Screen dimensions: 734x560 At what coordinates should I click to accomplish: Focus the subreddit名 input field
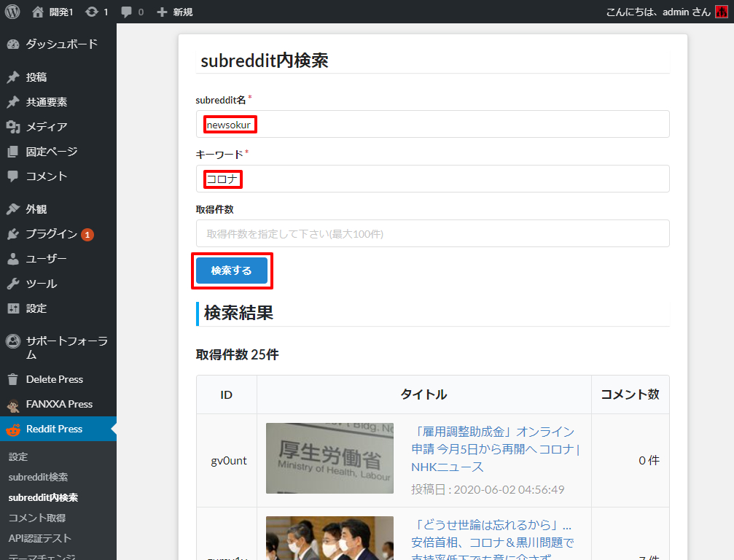432,124
